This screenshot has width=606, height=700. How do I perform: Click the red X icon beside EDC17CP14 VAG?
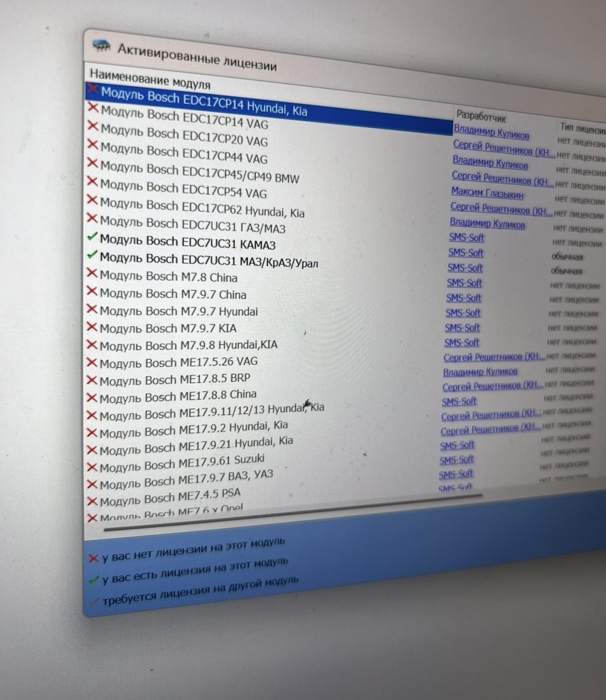pyautogui.click(x=93, y=108)
